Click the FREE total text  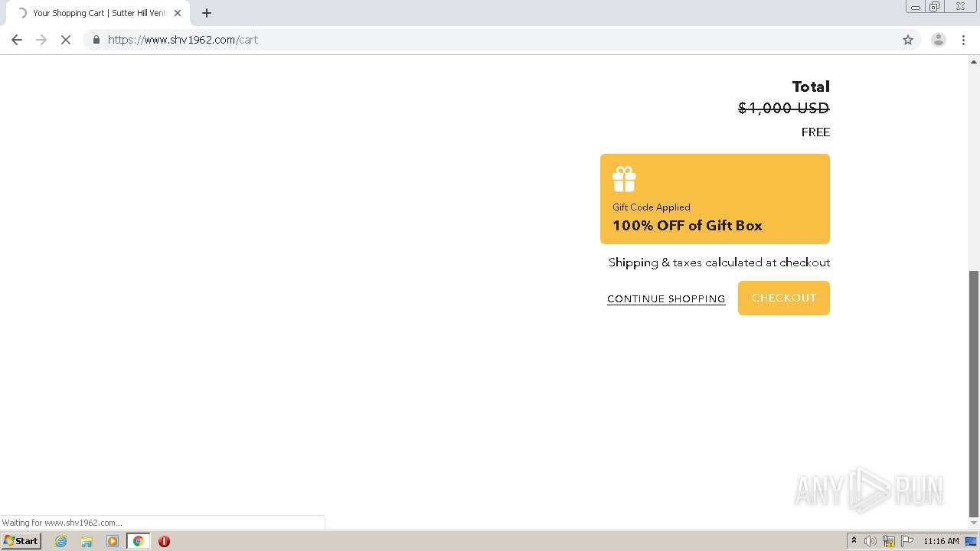tap(815, 132)
